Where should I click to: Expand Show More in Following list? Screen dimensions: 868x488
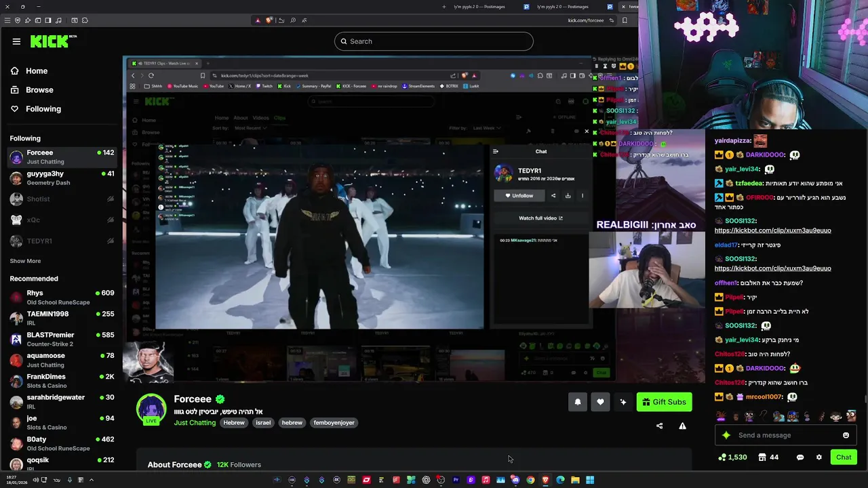[x=25, y=261]
